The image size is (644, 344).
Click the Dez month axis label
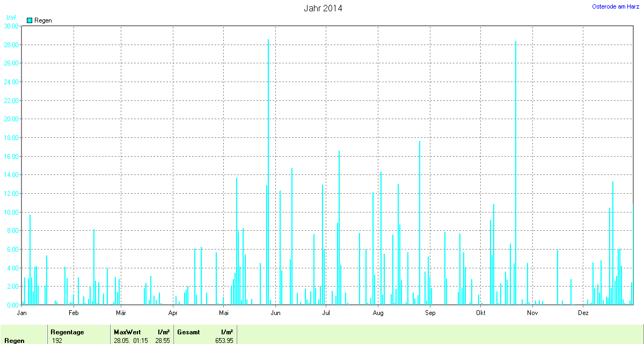(583, 312)
